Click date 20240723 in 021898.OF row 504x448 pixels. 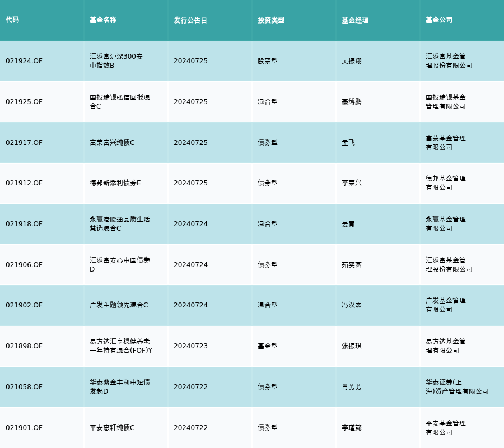tap(190, 346)
